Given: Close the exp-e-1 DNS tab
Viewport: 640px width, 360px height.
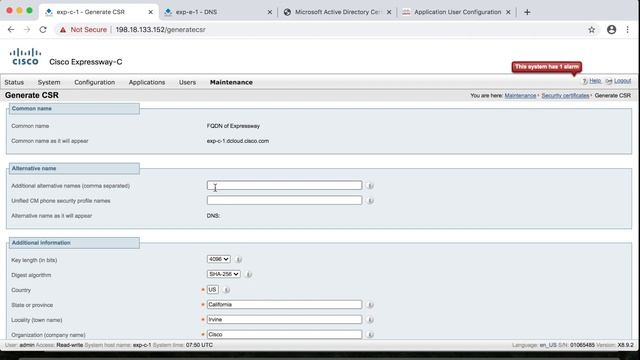Looking at the screenshot, I should (x=269, y=12).
